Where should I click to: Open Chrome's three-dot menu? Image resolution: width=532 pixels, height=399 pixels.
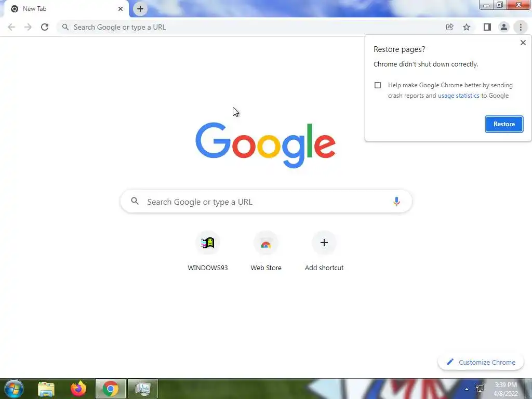tap(521, 27)
